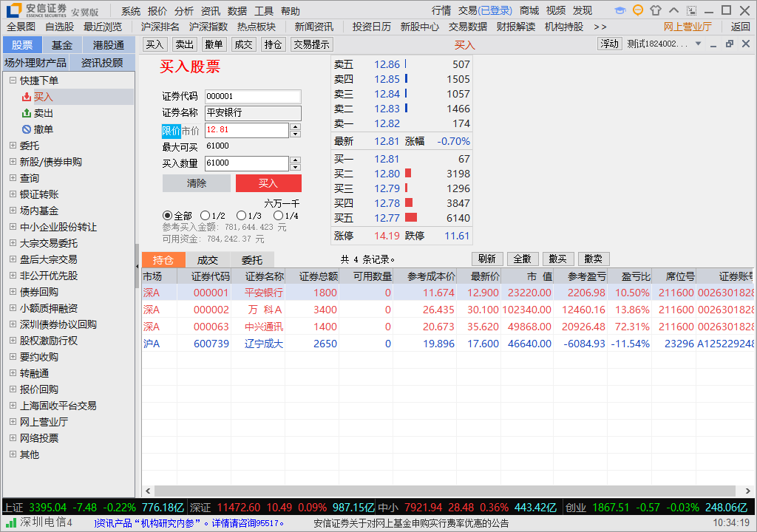Switch to the 委托 tab above the holdings table
The height and width of the screenshot is (532, 757).
(x=252, y=260)
